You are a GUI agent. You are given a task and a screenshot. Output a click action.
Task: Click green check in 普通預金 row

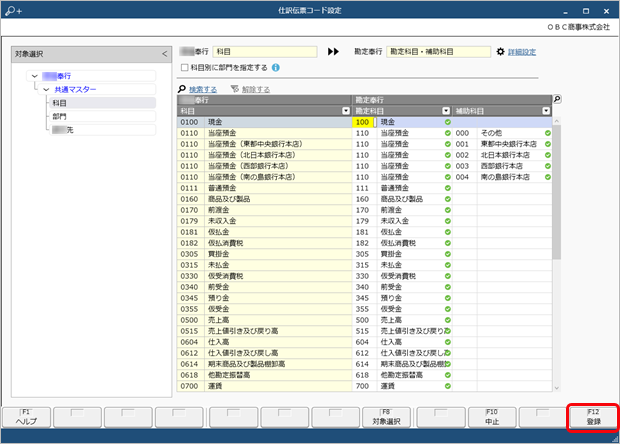click(x=448, y=188)
